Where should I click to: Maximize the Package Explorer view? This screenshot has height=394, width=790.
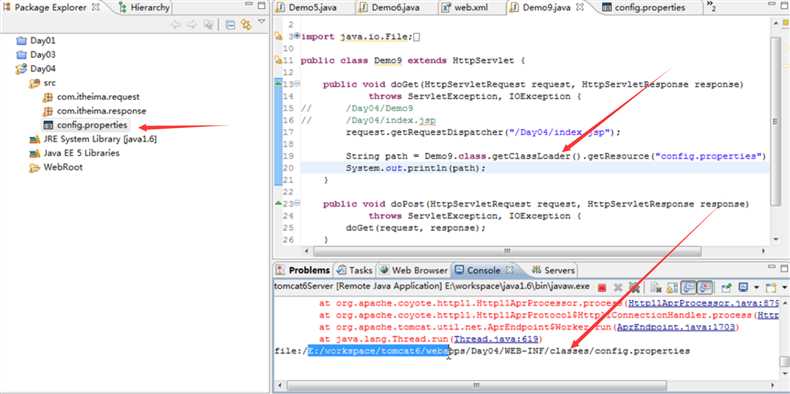point(261,6)
